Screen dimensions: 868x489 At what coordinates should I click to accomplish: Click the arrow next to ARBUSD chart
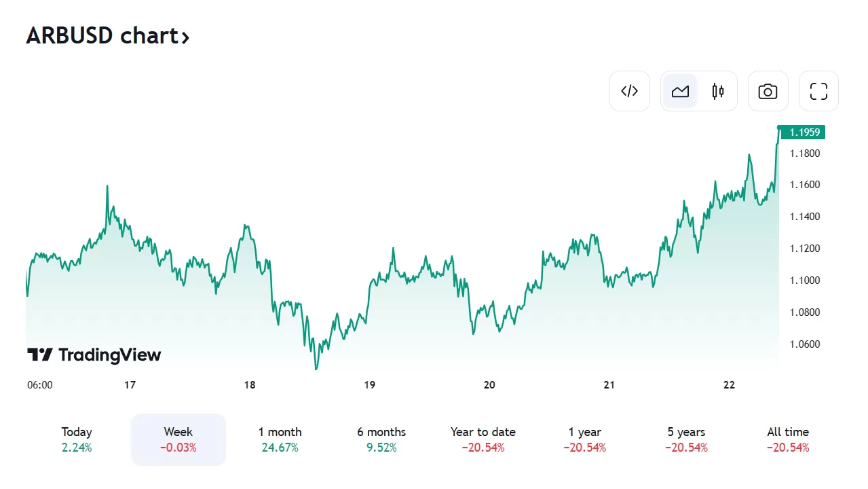pyautogui.click(x=185, y=37)
